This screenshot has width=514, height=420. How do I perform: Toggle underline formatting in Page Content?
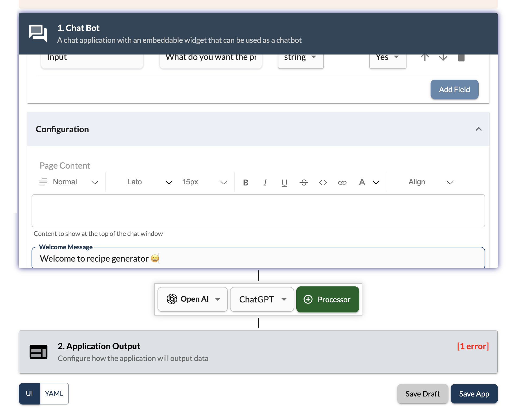point(284,182)
